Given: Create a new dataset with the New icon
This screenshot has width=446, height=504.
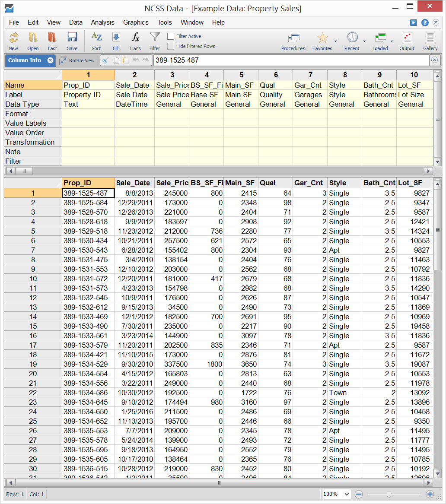Looking at the screenshot, I should click(13, 41).
